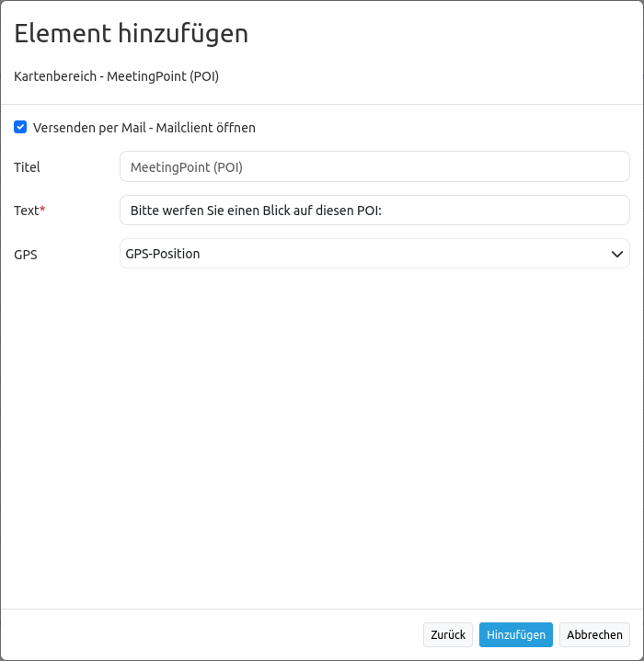Open the GPS-Position dropdown
The image size is (644, 661).
[374, 254]
